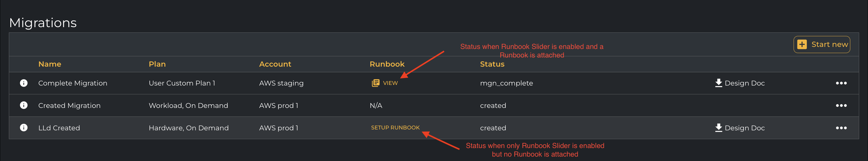Download Design Doc for Complete Migration

click(740, 83)
